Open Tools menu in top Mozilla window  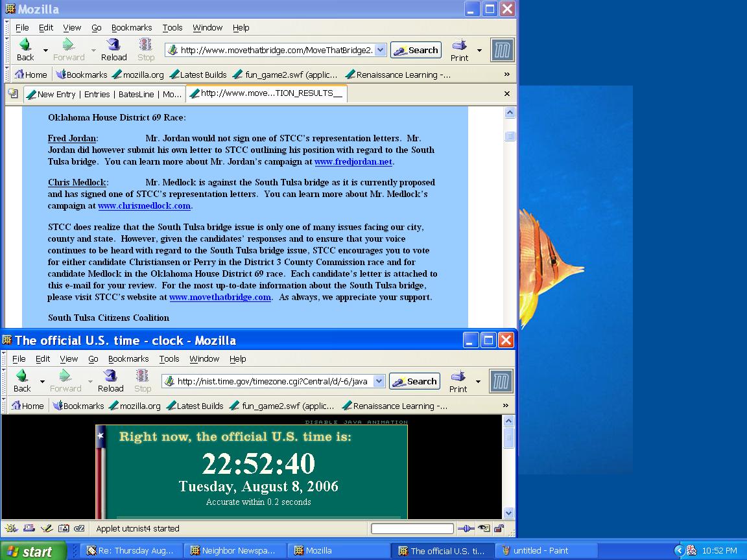pyautogui.click(x=172, y=28)
